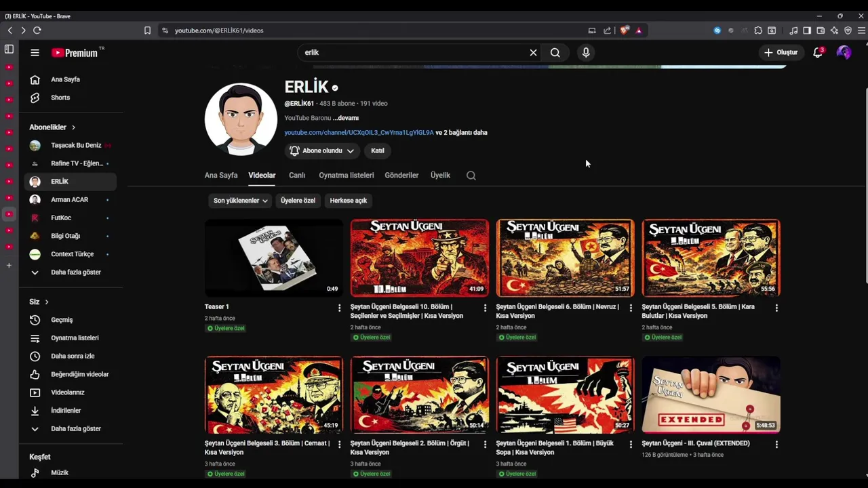
Task: Add a new tab with plus
Action: [9, 265]
